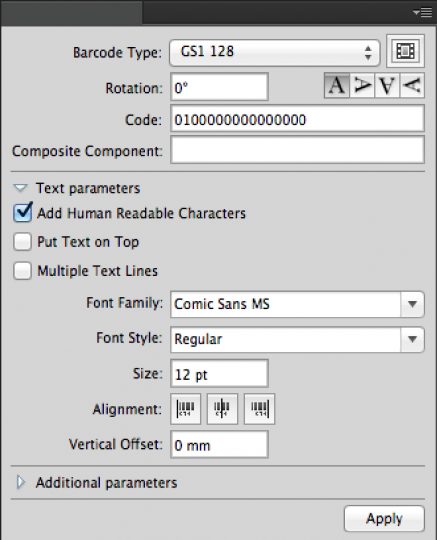This screenshot has height=540, width=437.
Task: Select the upside-down A rotation icon
Action: tap(387, 85)
